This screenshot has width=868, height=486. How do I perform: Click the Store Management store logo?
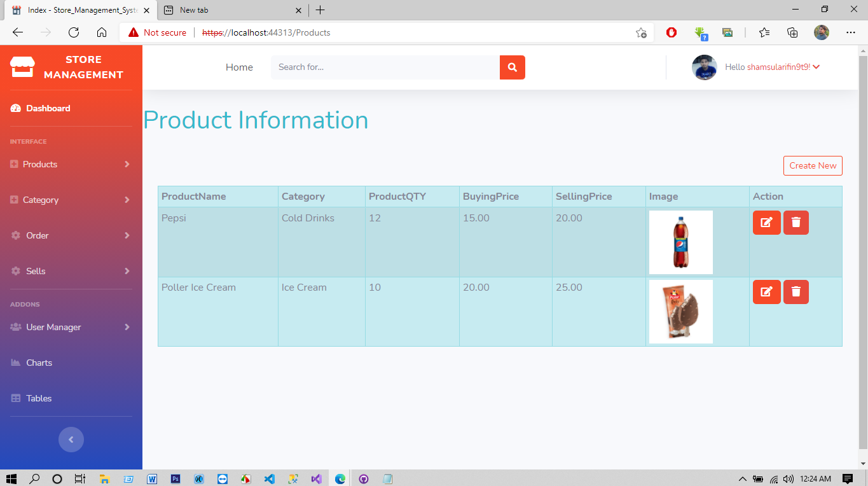[x=23, y=66]
